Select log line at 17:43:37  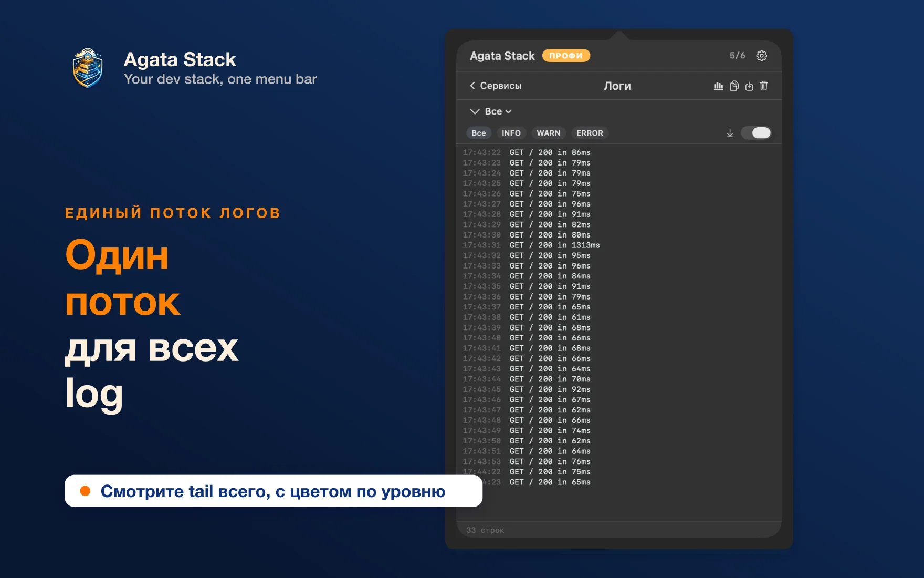[x=527, y=307]
